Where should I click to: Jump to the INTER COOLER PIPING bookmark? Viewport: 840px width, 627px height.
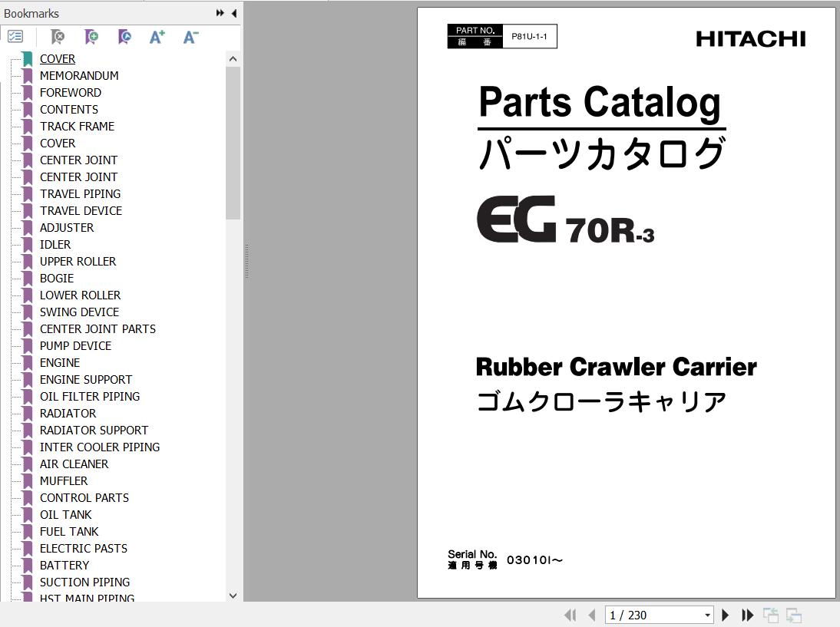click(x=100, y=447)
